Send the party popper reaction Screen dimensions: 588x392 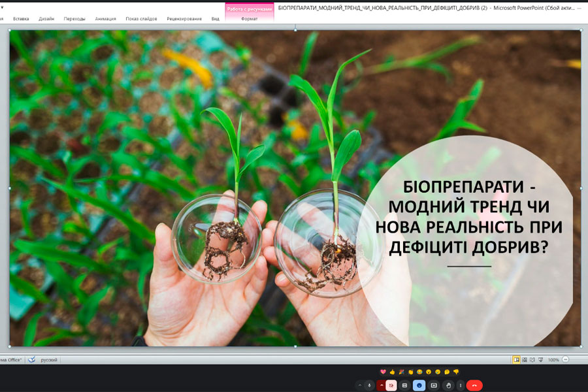pos(401,372)
